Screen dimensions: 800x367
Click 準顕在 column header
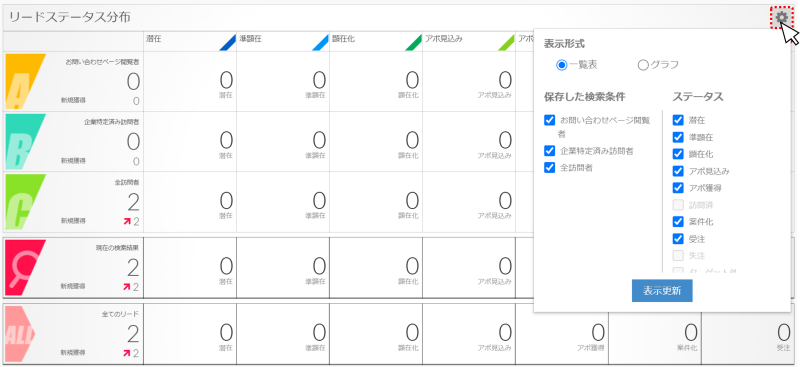[283, 41]
